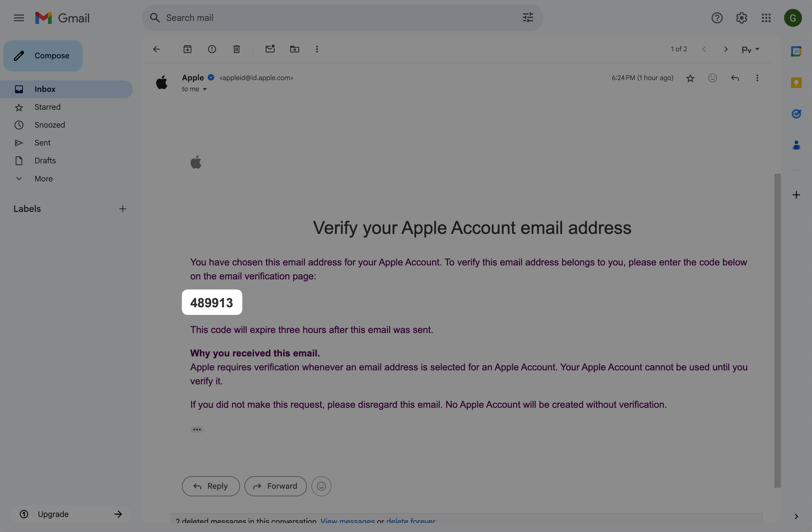Click the Forward button
Image resolution: width=812 pixels, height=532 pixels.
tap(275, 486)
